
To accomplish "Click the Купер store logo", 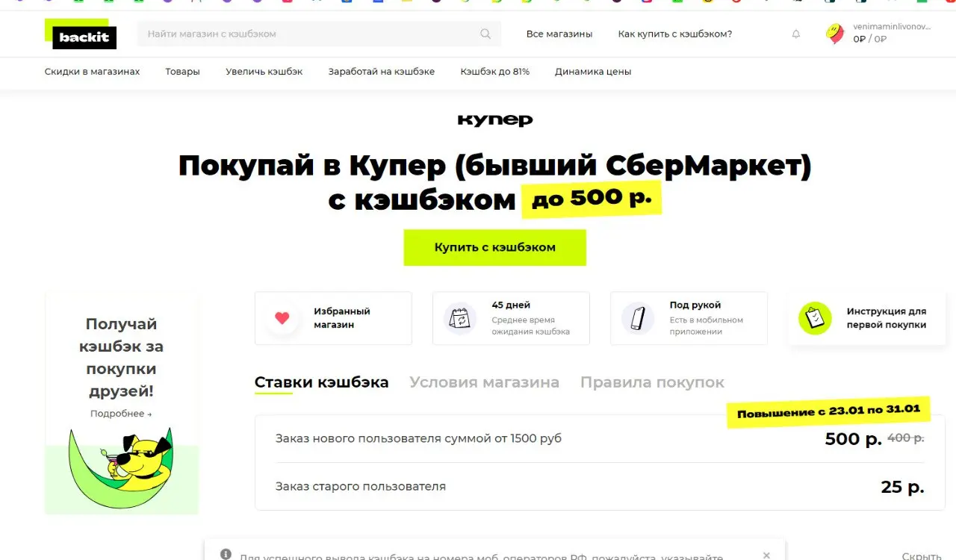I will click(x=495, y=120).
